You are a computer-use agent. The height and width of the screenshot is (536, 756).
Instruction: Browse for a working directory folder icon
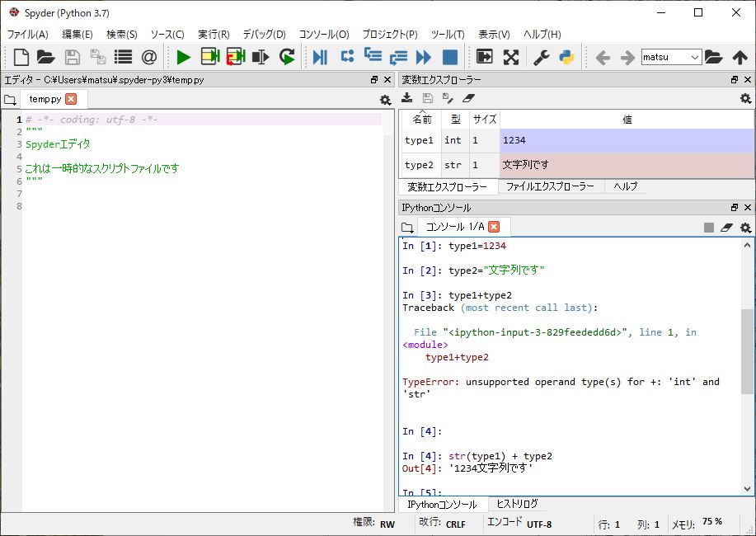pyautogui.click(x=714, y=57)
